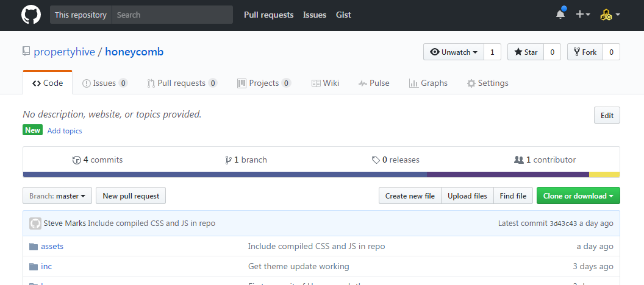The width and height of the screenshot is (644, 285).
Task: Click the Upload files button
Action: click(467, 195)
